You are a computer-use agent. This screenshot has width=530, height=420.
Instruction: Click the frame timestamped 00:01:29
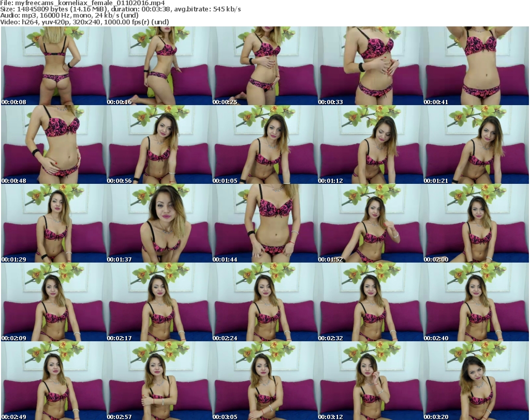click(54, 223)
